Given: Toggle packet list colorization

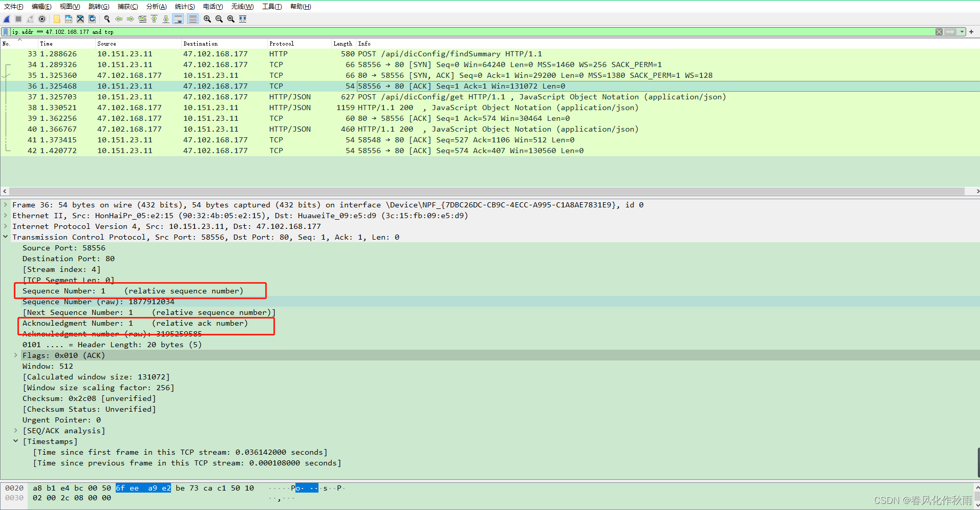Looking at the screenshot, I should 193,18.
